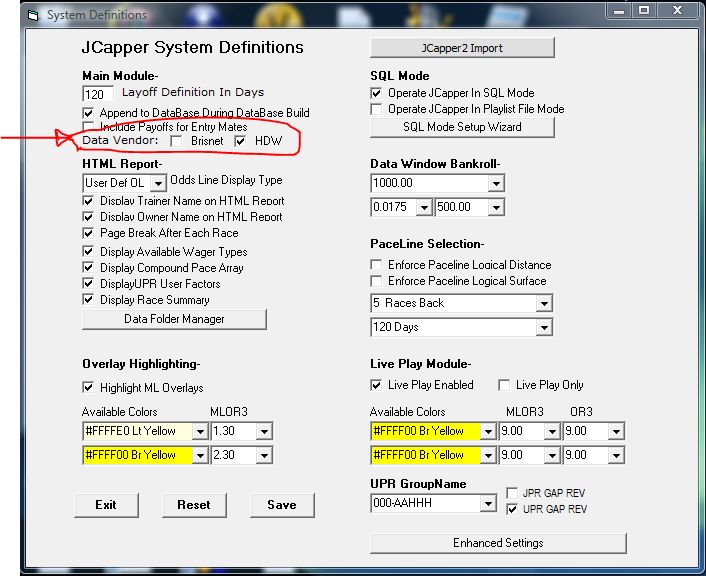Click the Exit button
This screenshot has width=706, height=576.
click(106, 505)
